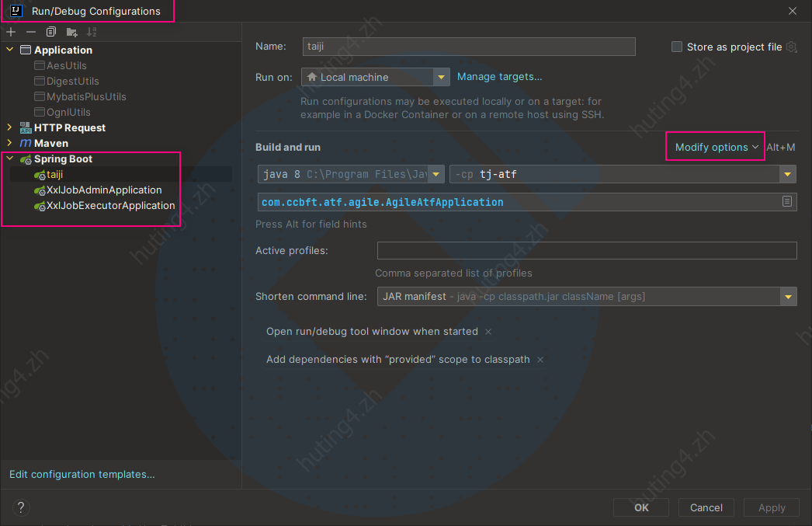Open the Run on Local machine dropdown
The width and height of the screenshot is (812, 526).
(x=376, y=77)
